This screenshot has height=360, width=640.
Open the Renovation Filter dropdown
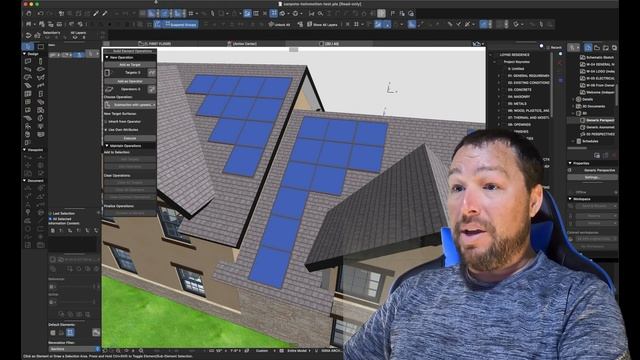(x=74, y=349)
